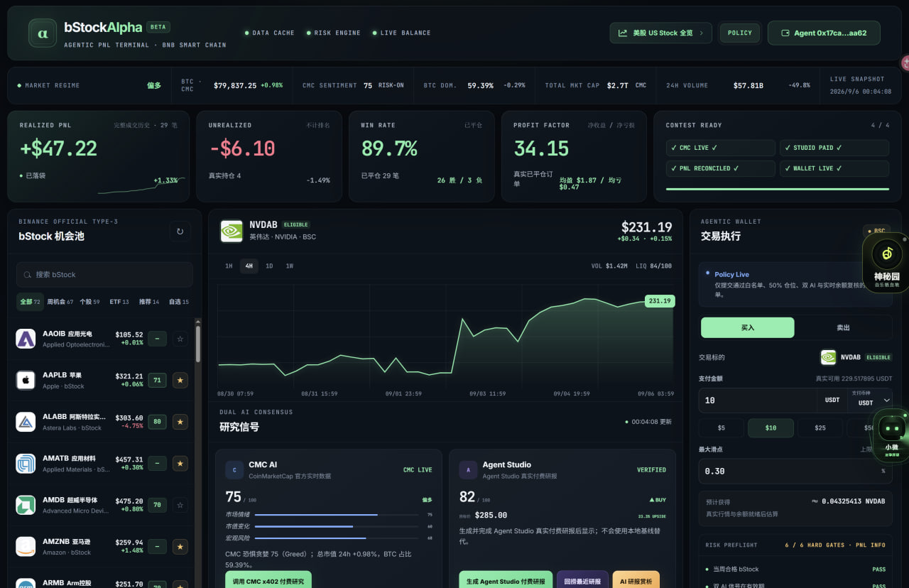The height and width of the screenshot is (588, 909).
Task: Click 生成 Agent Studio 付费研报 button
Action: tap(505, 581)
